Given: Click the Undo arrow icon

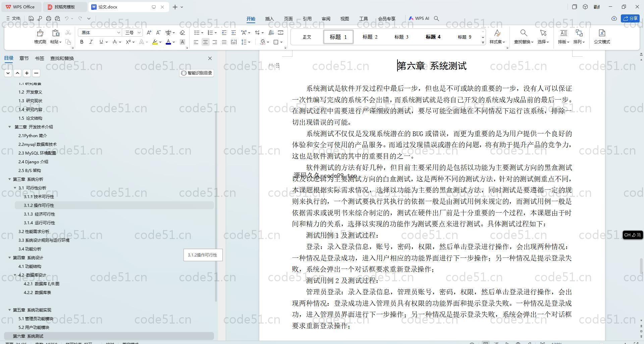Looking at the screenshot, I should tap(67, 18).
